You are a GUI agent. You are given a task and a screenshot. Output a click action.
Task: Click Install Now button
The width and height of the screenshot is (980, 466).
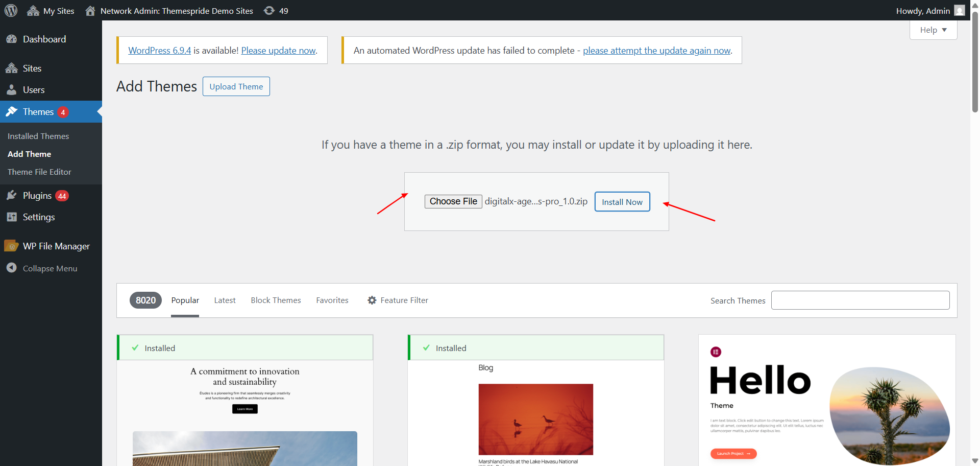click(x=622, y=202)
